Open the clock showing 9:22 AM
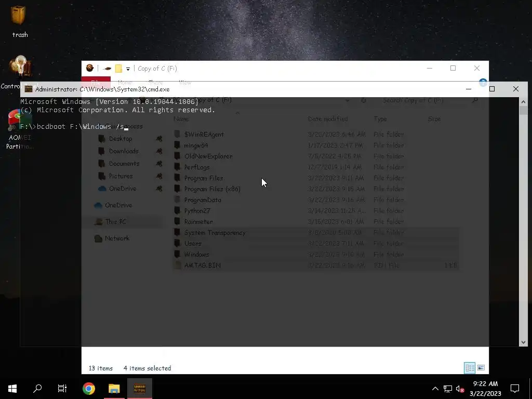Viewport: 532px width, 399px height. point(485,389)
